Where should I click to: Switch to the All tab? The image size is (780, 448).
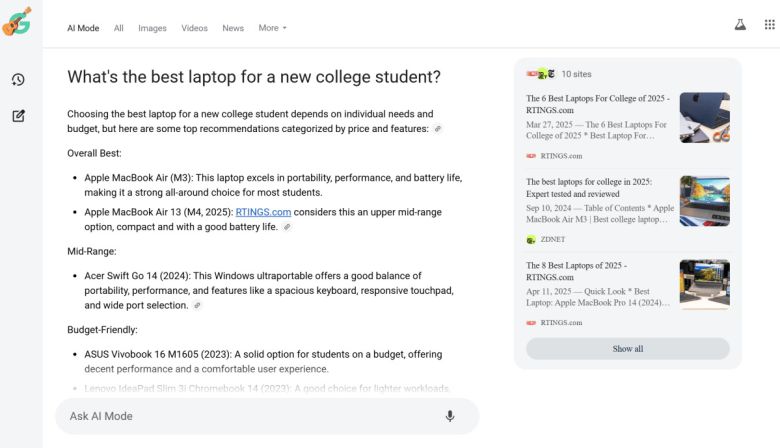click(119, 28)
